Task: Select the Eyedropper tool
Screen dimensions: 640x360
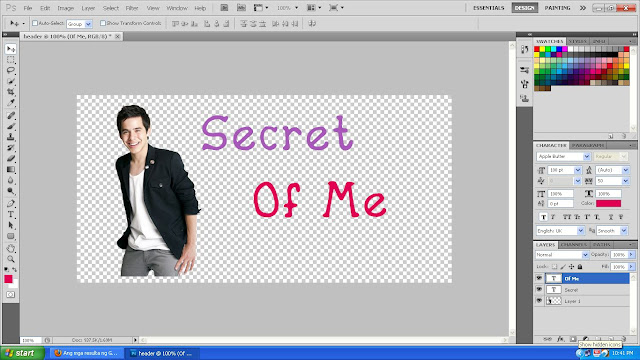Action: tap(11, 102)
